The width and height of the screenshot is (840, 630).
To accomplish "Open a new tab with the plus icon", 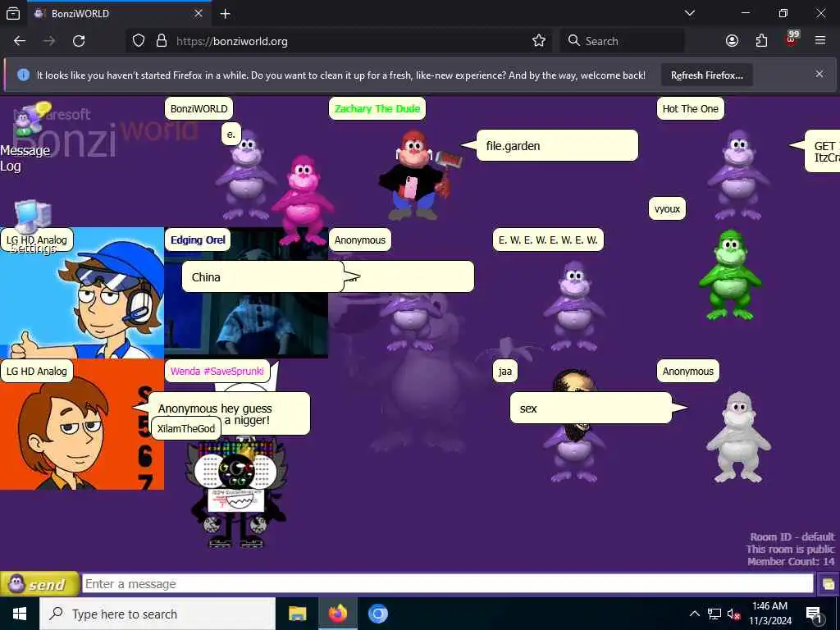I will (x=225, y=13).
